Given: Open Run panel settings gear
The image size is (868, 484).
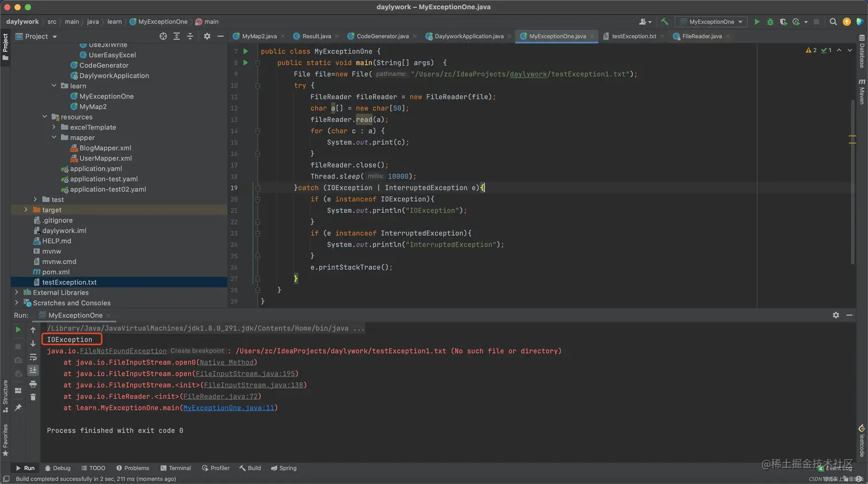Looking at the screenshot, I should pyautogui.click(x=836, y=315).
